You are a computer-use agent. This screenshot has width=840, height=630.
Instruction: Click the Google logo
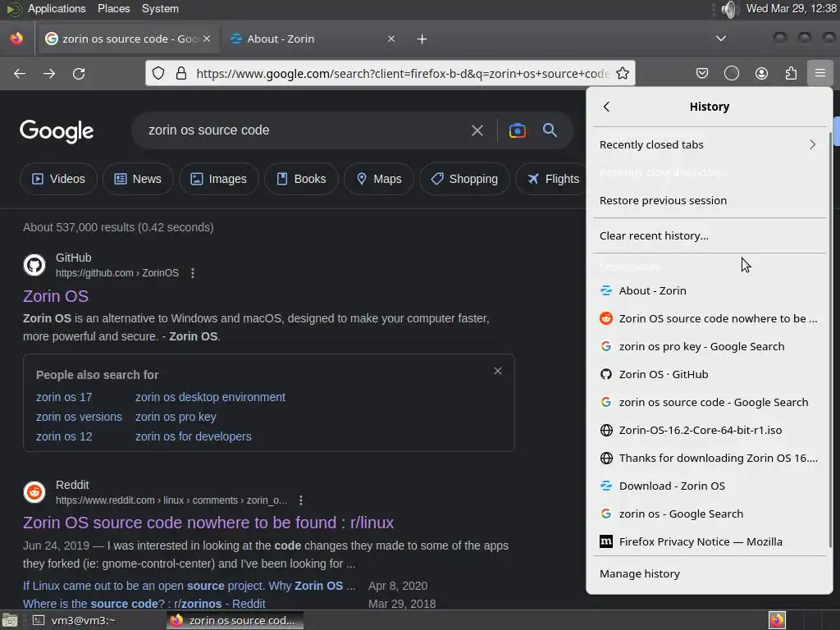57,131
